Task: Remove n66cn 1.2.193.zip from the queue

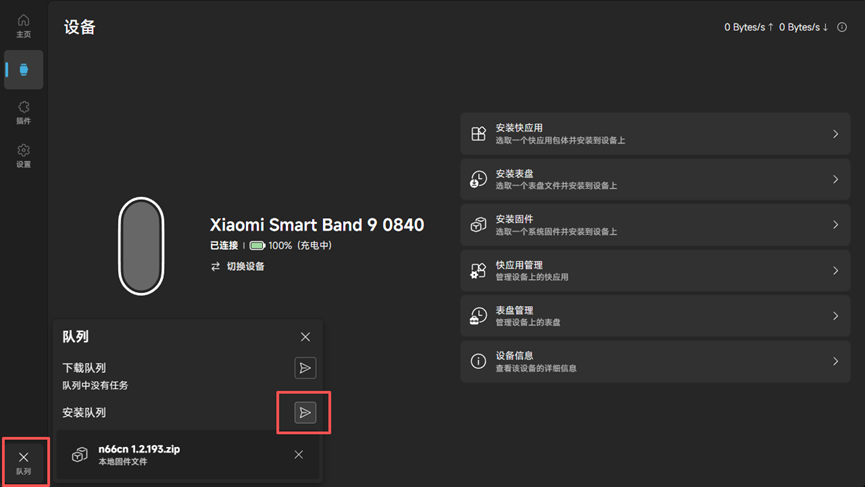Action: (298, 455)
